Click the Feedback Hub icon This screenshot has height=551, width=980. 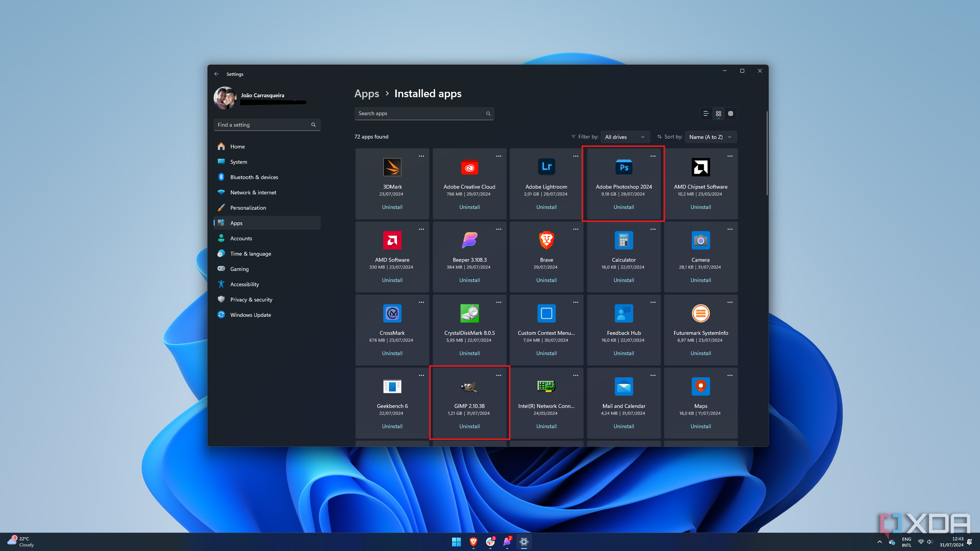624,313
